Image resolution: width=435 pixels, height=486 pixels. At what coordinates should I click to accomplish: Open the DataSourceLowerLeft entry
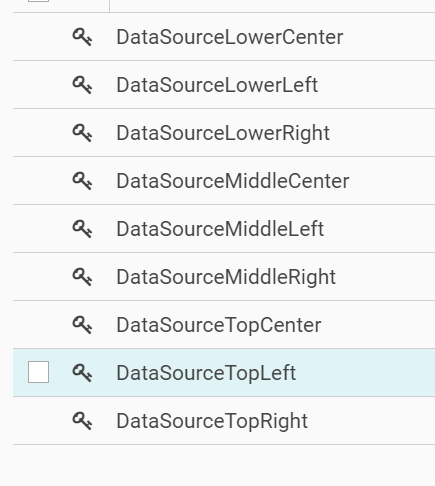click(217, 85)
